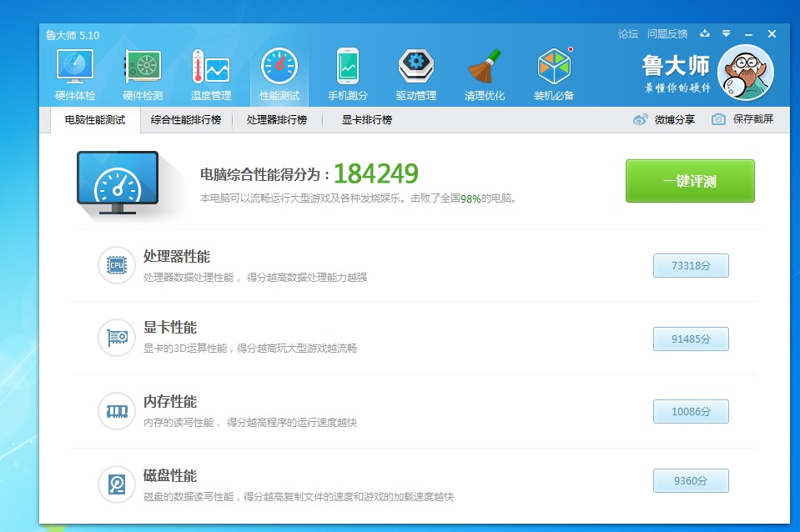
Task: Click the 内存性能 heading
Action: coord(170,401)
